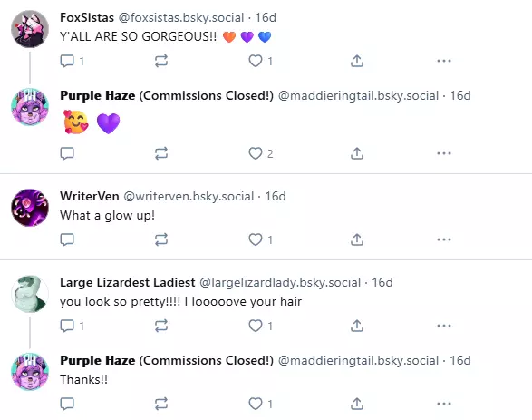Repost Large Lizardest Ladiest's comment
The width and height of the screenshot is (532, 420).
(161, 326)
